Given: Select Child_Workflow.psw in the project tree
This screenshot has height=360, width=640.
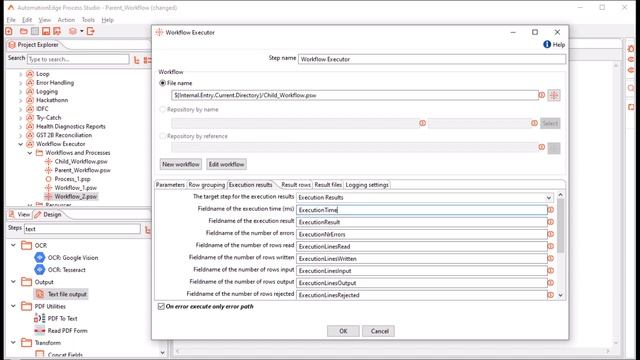Looking at the screenshot, I should pyautogui.click(x=81, y=162).
